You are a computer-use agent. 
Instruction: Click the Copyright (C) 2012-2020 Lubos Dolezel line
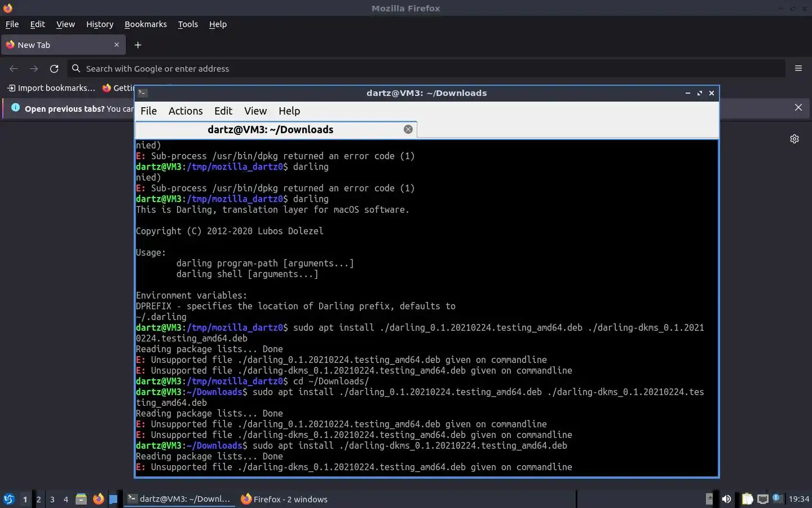[x=230, y=231]
